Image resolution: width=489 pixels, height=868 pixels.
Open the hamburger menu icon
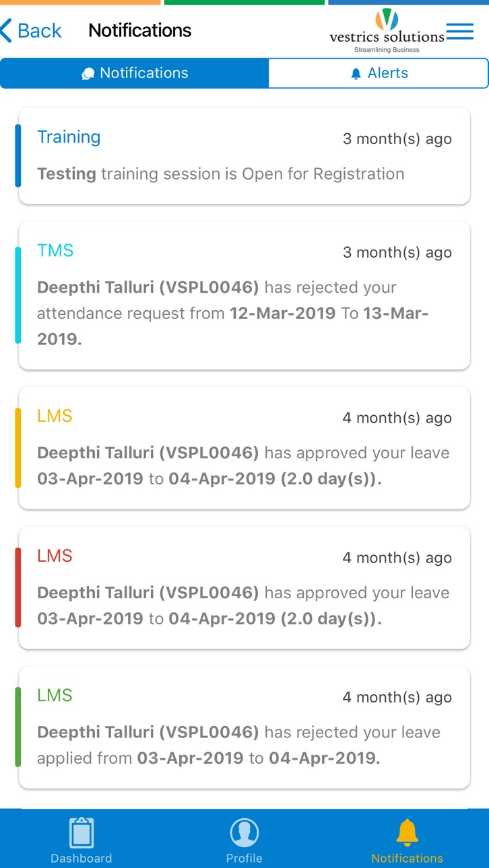click(459, 32)
